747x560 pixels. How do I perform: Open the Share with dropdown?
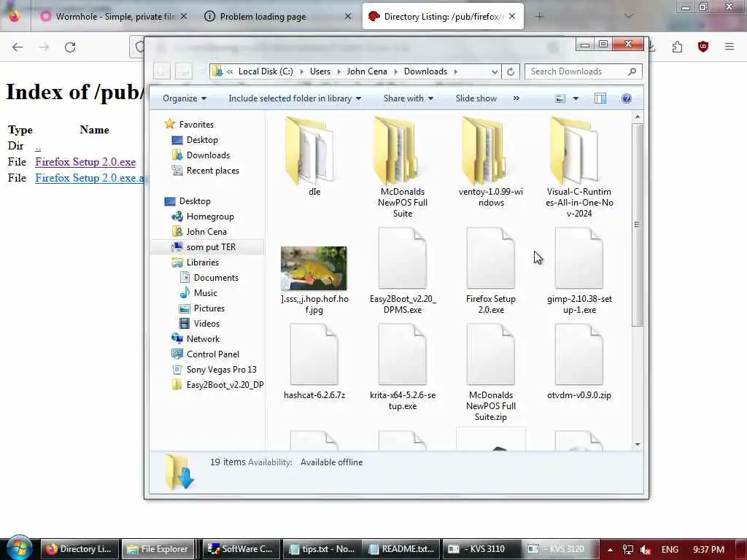(x=409, y=98)
